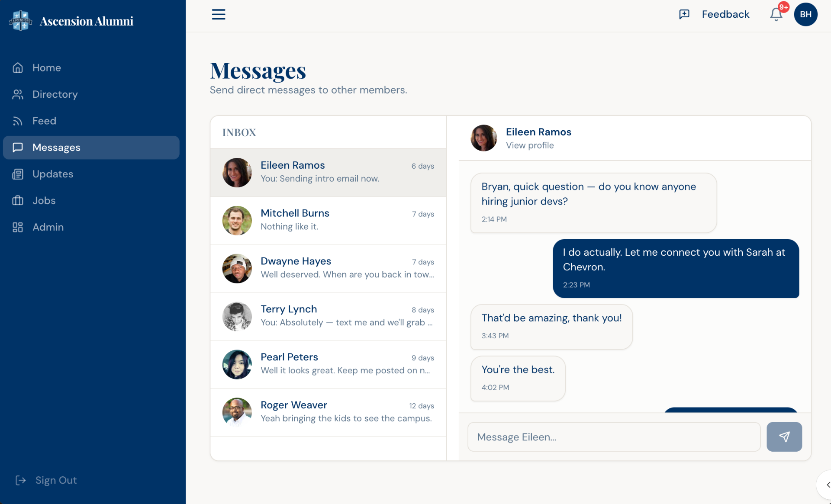Image resolution: width=831 pixels, height=504 pixels.
Task: Open the hamburger menu icon
Action: tap(219, 14)
